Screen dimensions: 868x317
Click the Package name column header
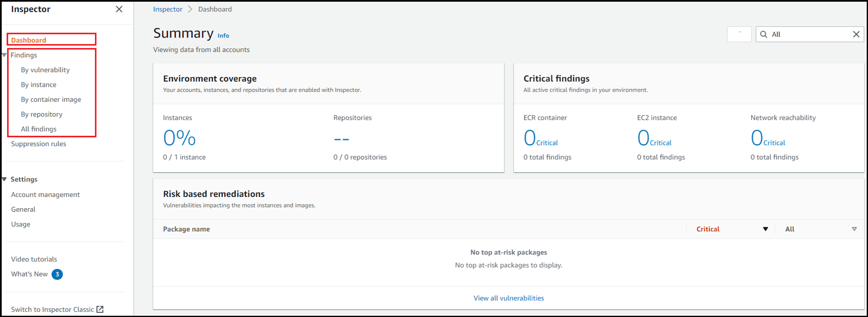[187, 229]
